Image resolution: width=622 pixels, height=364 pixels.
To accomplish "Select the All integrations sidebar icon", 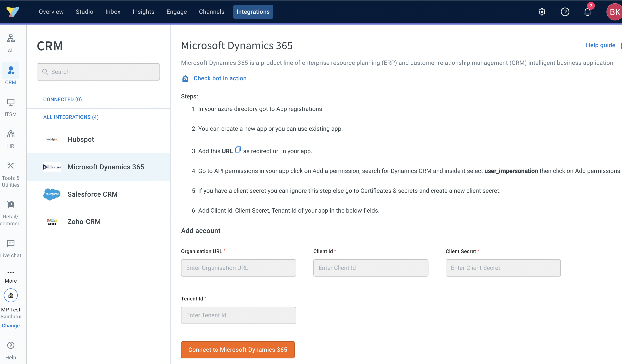I will tap(11, 39).
